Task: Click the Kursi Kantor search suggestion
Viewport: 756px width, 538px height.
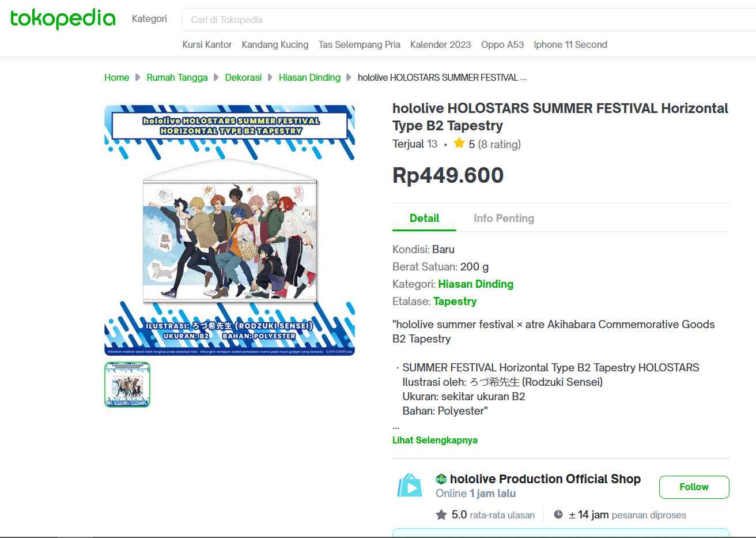Action: (207, 44)
